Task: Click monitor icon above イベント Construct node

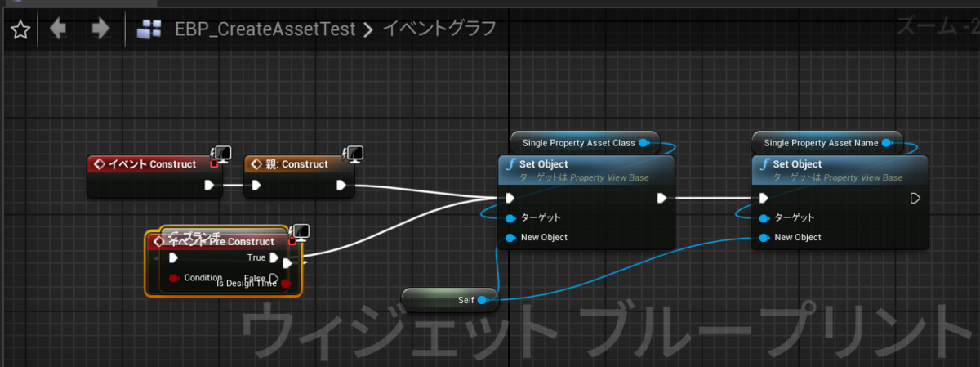Action: click(x=222, y=153)
